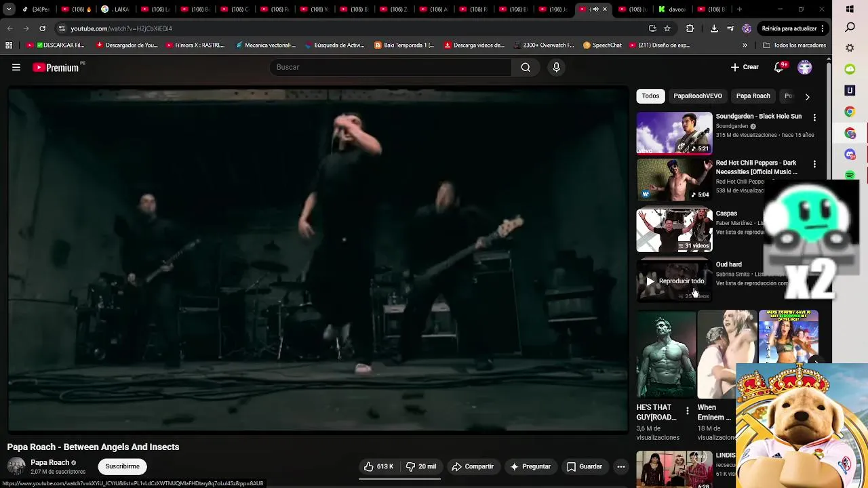Open the U app icon in taskbar

pos(850,90)
